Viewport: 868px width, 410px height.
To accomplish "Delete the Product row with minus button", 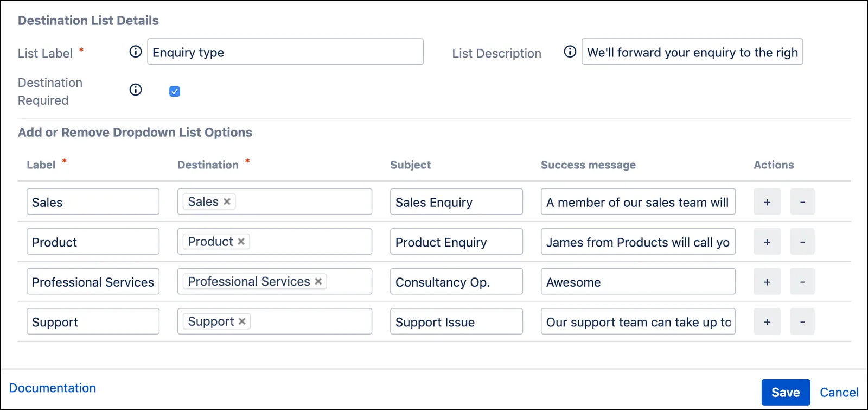I will pos(802,242).
